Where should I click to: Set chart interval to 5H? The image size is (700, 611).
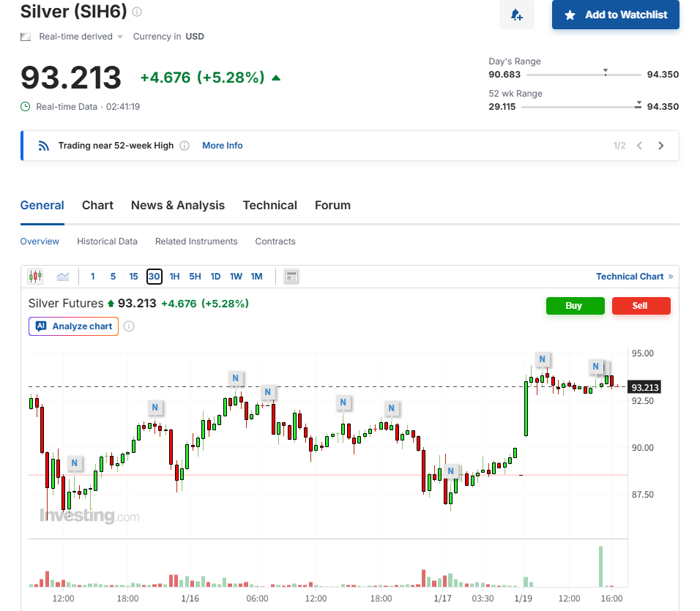[x=195, y=277]
